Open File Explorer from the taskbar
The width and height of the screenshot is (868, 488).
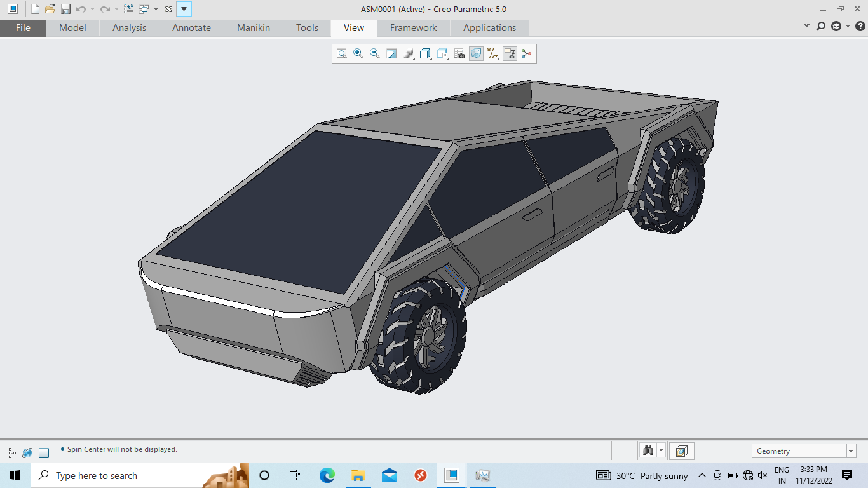[x=358, y=475]
